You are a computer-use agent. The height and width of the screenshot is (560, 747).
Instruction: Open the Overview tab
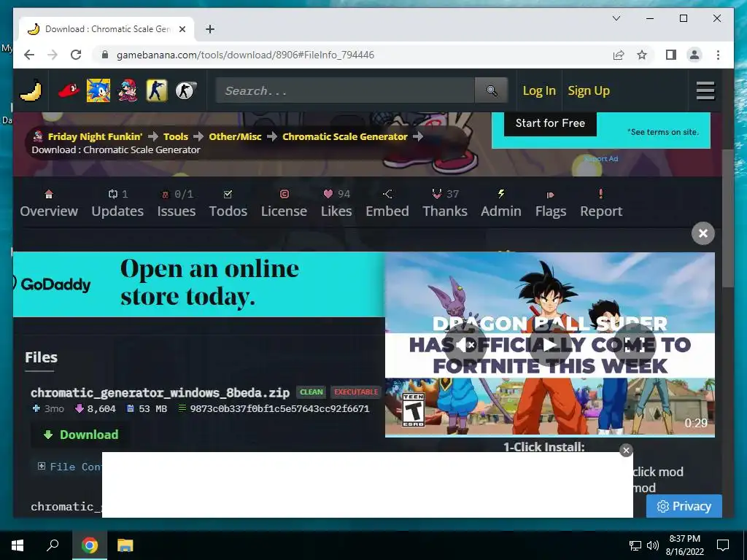tap(49, 203)
